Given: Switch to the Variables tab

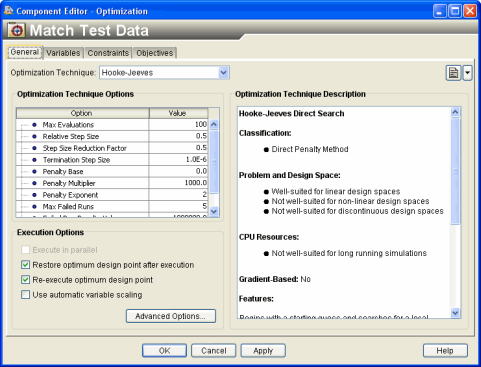Looking at the screenshot, I should pos(63,53).
